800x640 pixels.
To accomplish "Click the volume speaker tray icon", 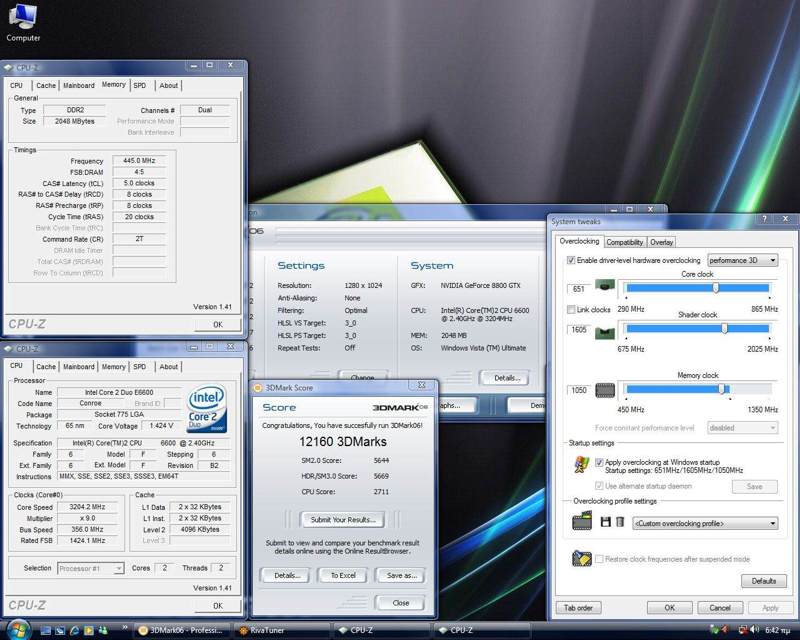I will coord(755,630).
